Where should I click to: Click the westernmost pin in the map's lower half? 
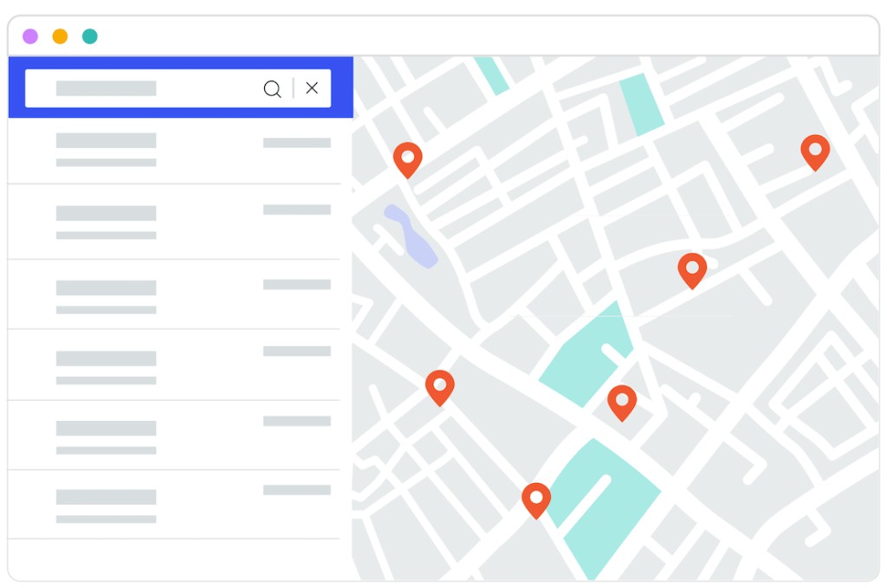pos(439,389)
